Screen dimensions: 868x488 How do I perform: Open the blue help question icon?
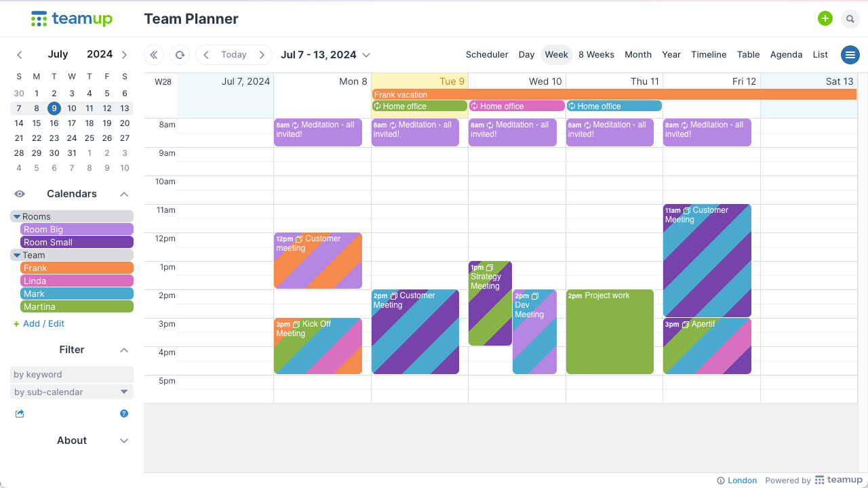124,413
